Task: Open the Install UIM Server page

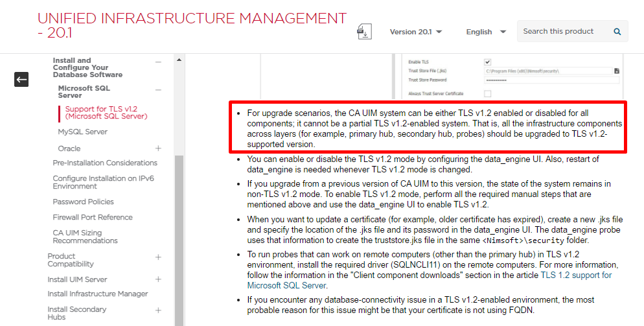Action: [x=77, y=279]
